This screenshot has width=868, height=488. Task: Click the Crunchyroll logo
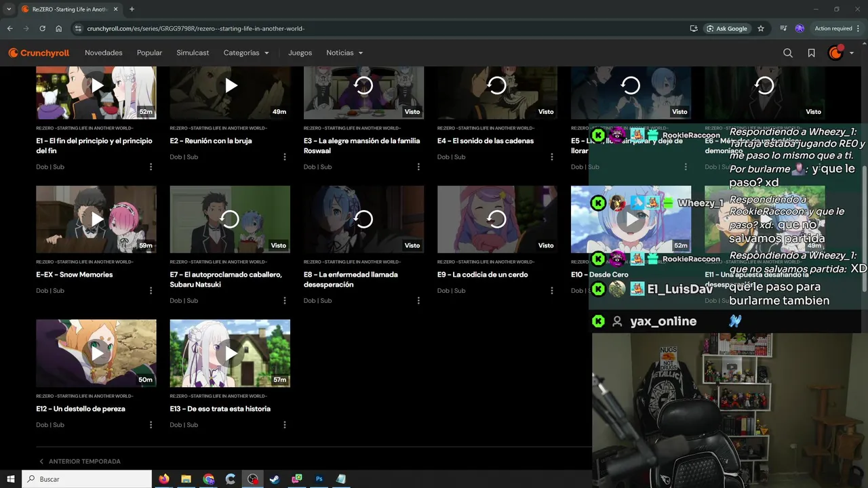39,53
